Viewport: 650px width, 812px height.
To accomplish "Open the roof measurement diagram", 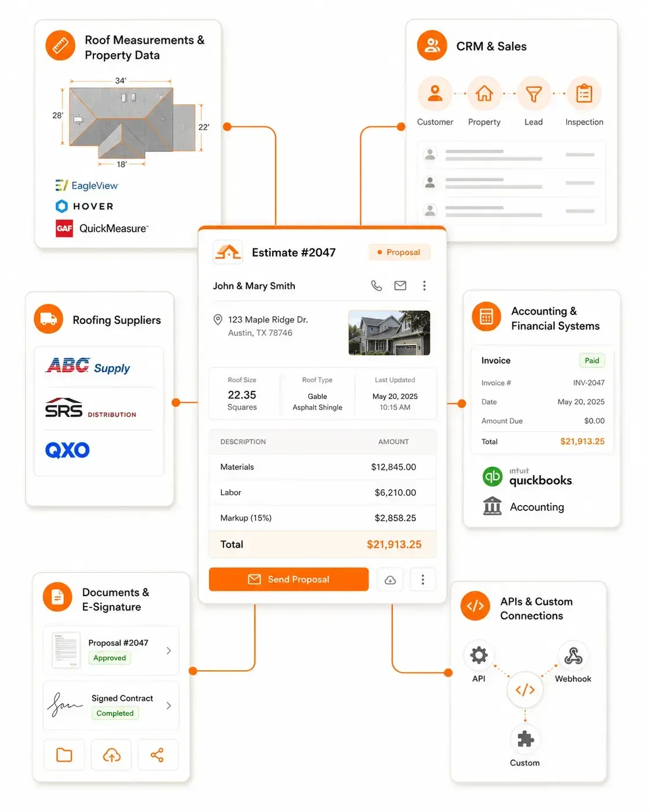I will (132, 122).
